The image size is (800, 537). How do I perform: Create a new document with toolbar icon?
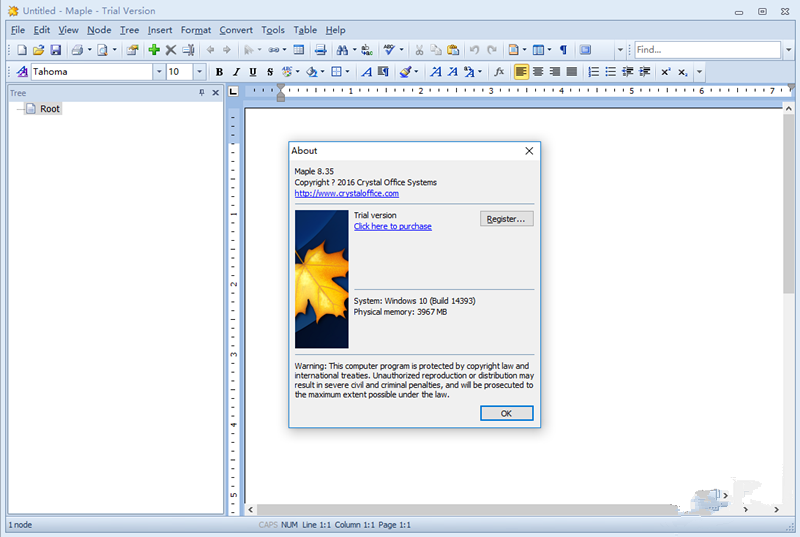point(21,50)
